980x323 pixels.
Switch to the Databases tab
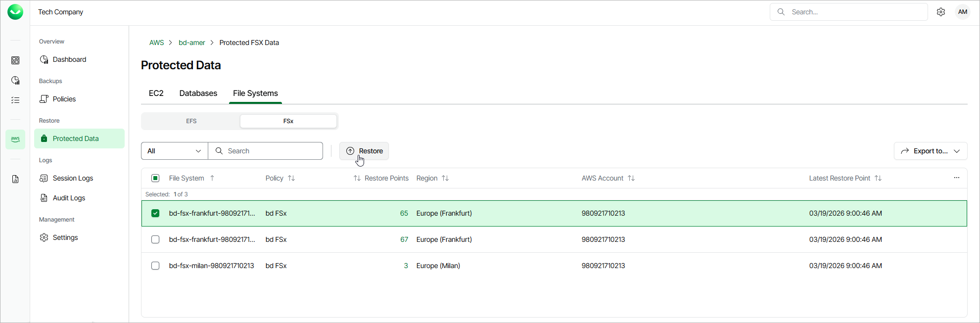point(198,93)
